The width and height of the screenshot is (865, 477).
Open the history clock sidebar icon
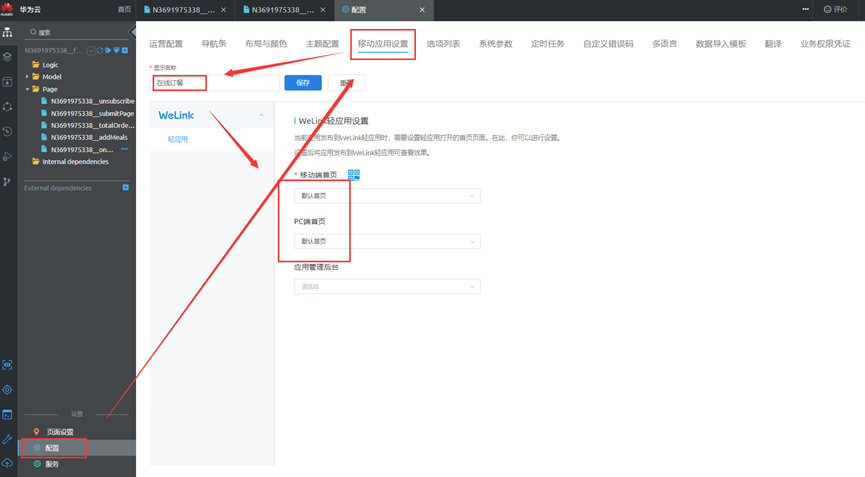[x=7, y=131]
